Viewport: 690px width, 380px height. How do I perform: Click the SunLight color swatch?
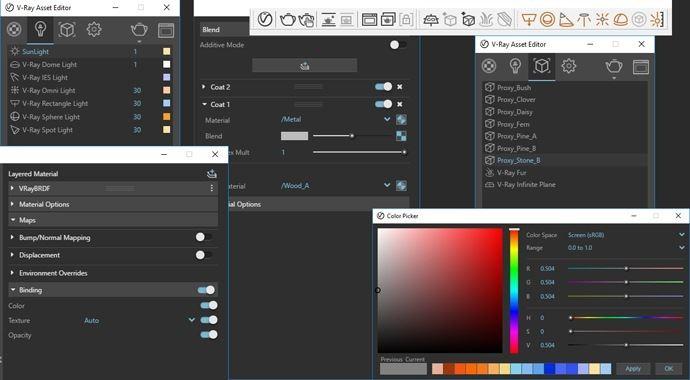(x=166, y=51)
